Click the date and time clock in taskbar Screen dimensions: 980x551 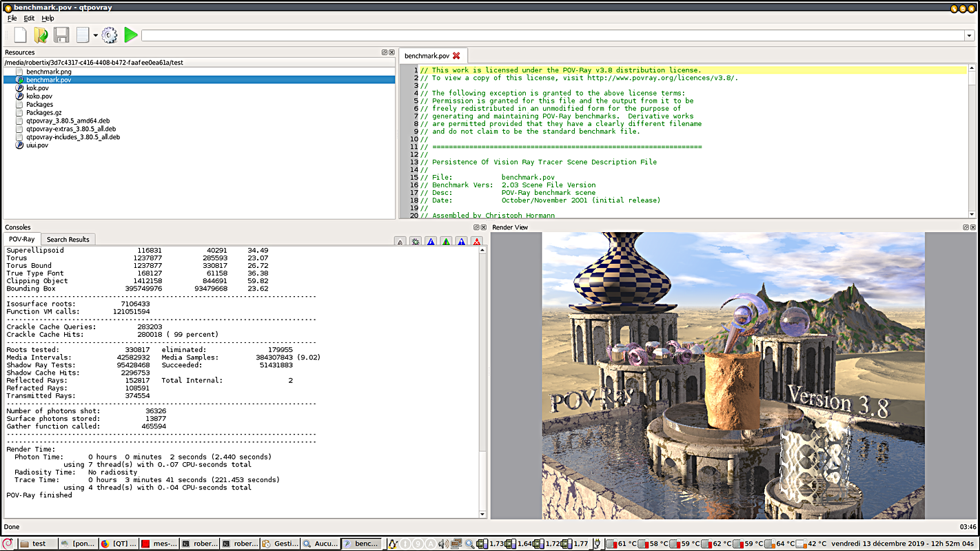[904, 543]
